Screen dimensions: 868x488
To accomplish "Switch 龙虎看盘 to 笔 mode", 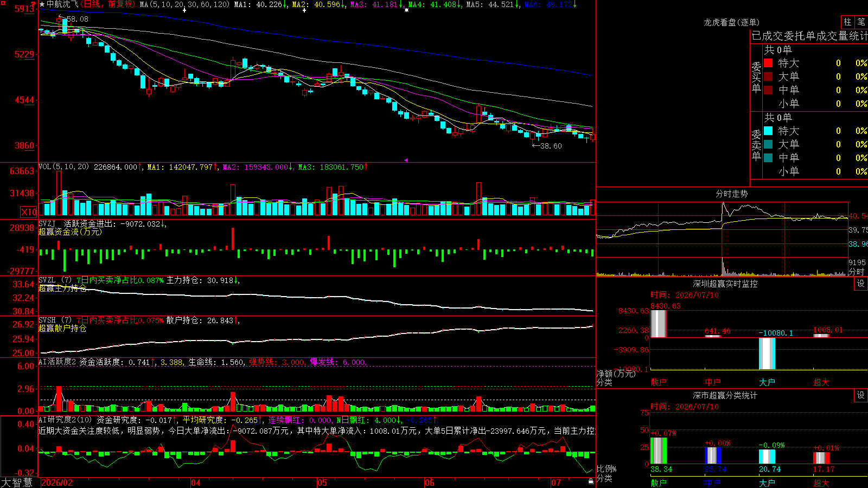I will click(861, 22).
